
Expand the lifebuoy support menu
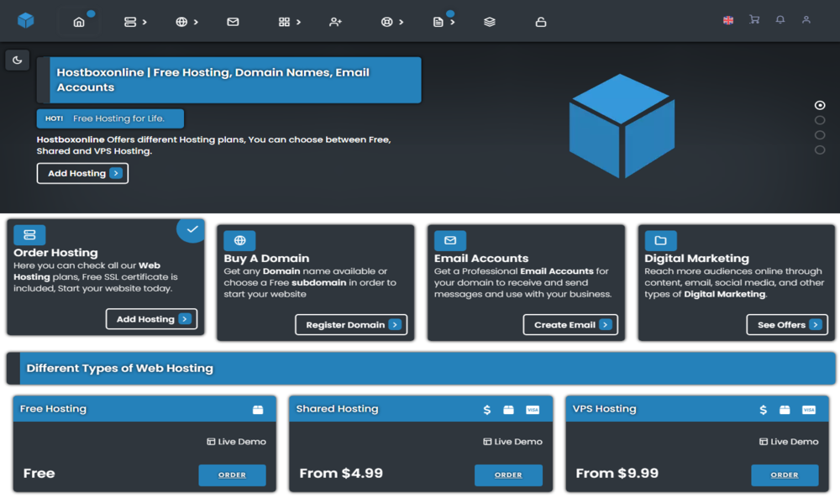coord(391,22)
